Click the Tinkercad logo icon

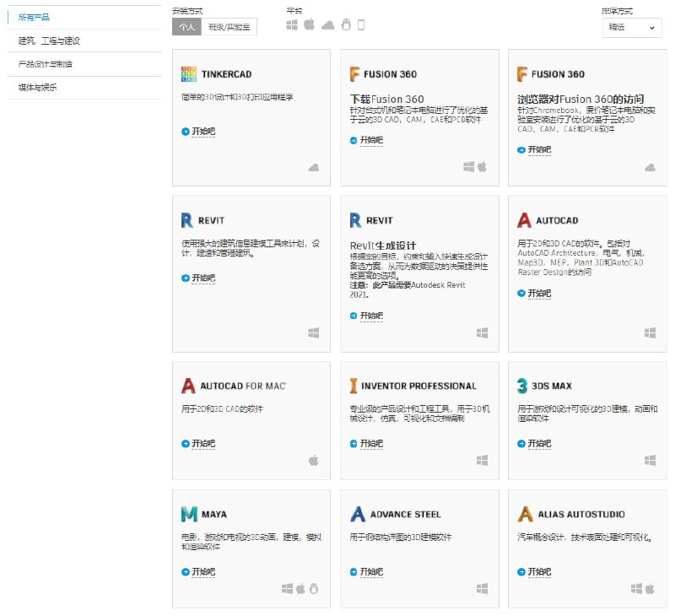(189, 74)
